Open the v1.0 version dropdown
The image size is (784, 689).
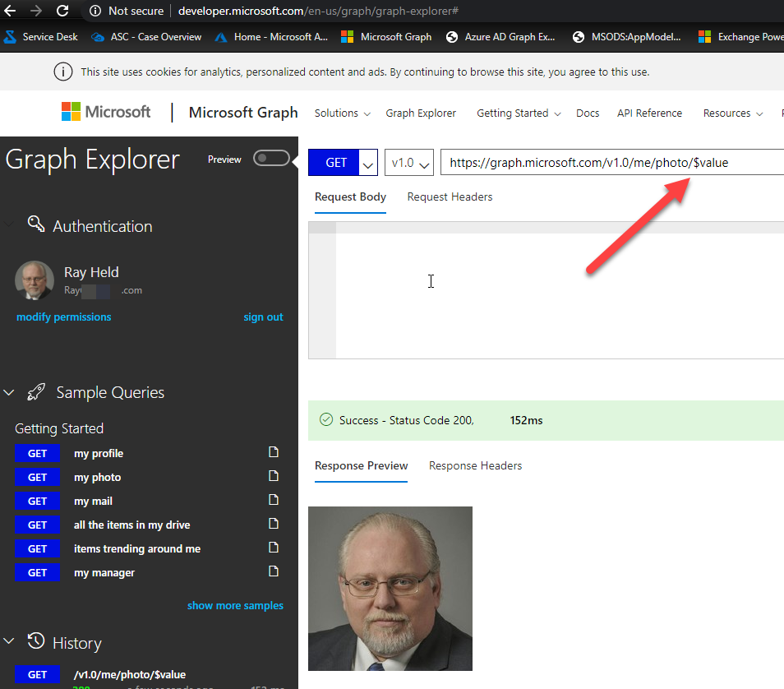(409, 163)
